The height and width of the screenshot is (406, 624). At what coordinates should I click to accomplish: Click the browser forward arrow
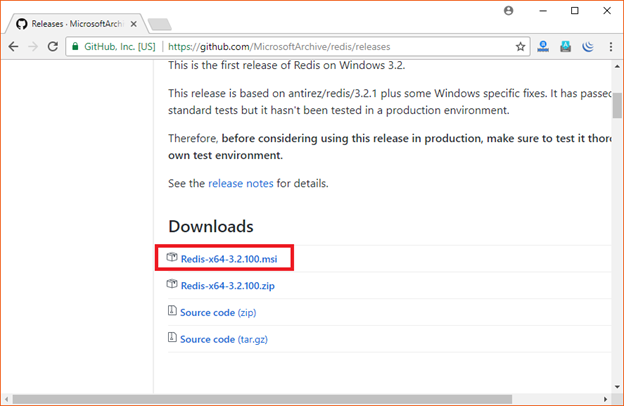coord(35,46)
